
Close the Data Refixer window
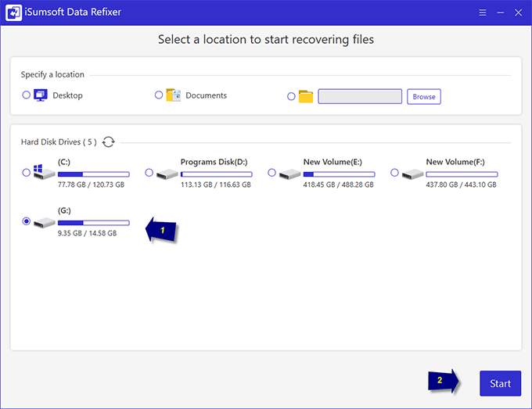click(518, 13)
